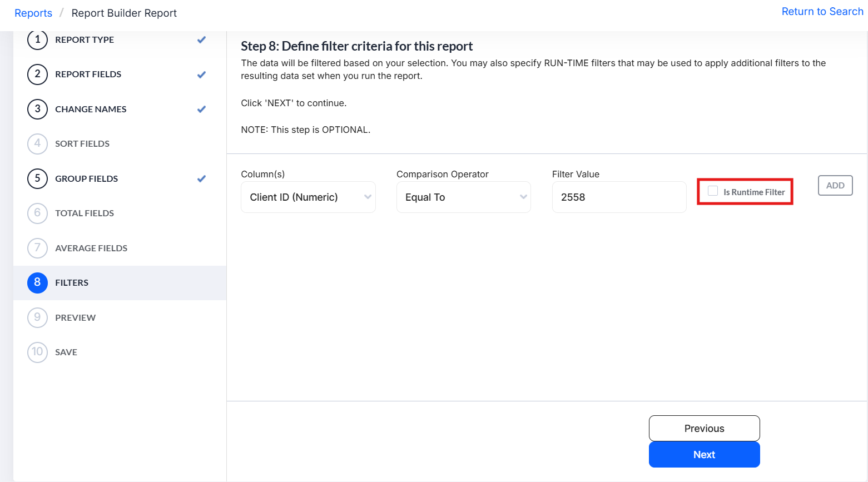The height and width of the screenshot is (482, 868).
Task: Click the step 7 circle icon
Action: click(x=37, y=248)
